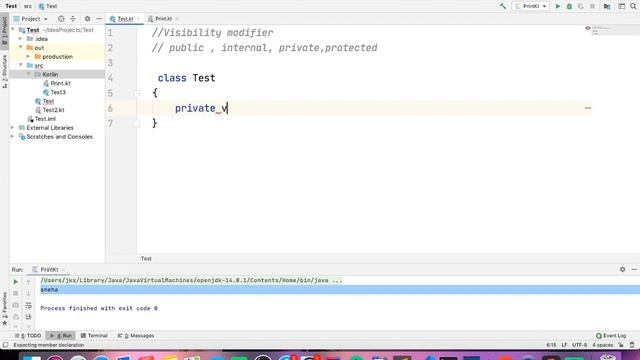Close the Print.kt editor tab

(x=177, y=19)
